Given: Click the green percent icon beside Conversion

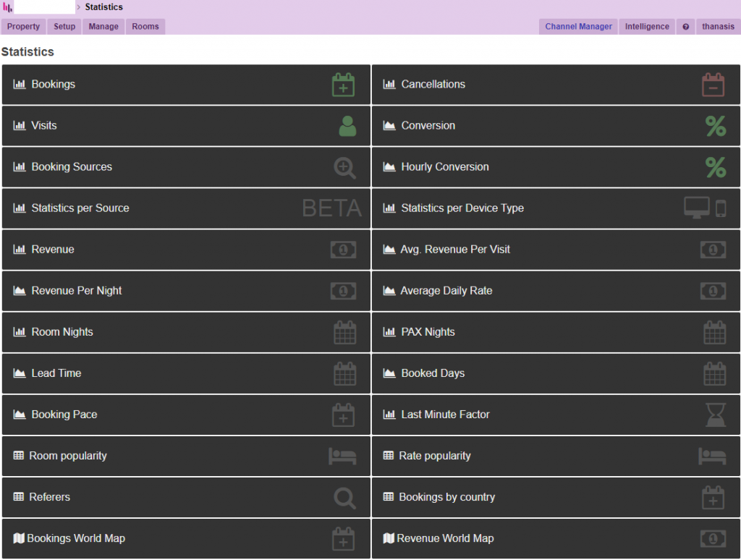Looking at the screenshot, I should [x=715, y=126].
